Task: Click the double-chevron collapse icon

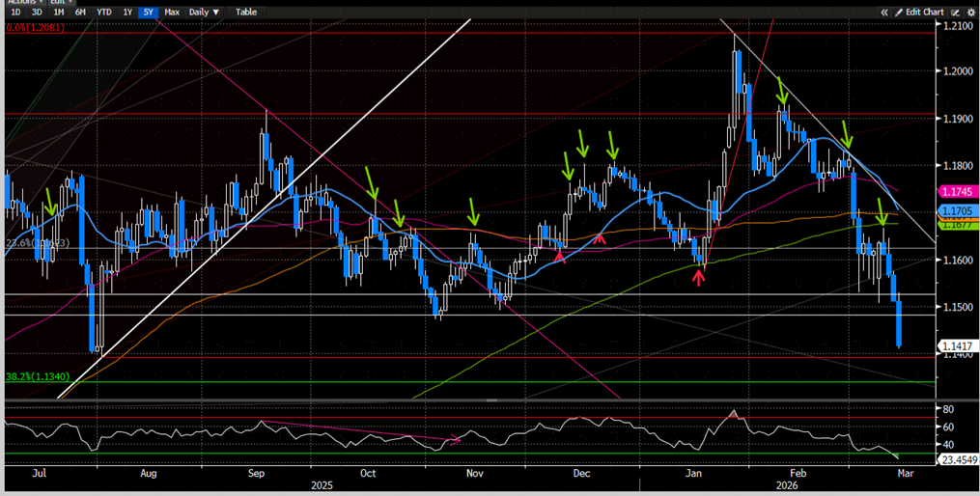Action: pyautogui.click(x=882, y=12)
